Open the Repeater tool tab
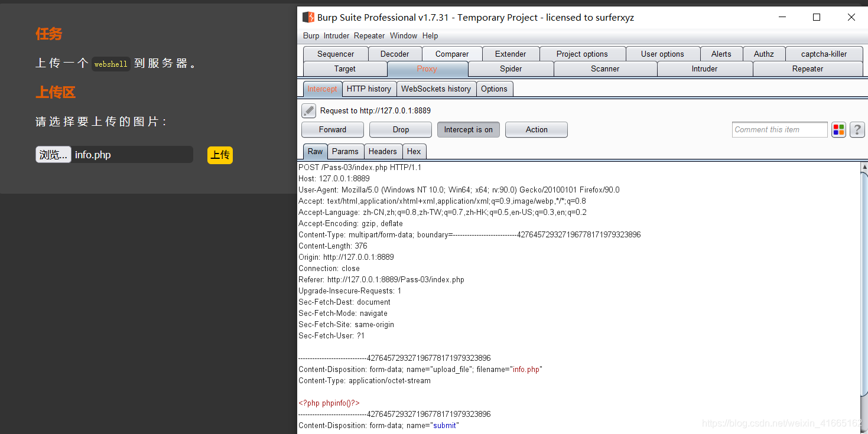 [808, 69]
